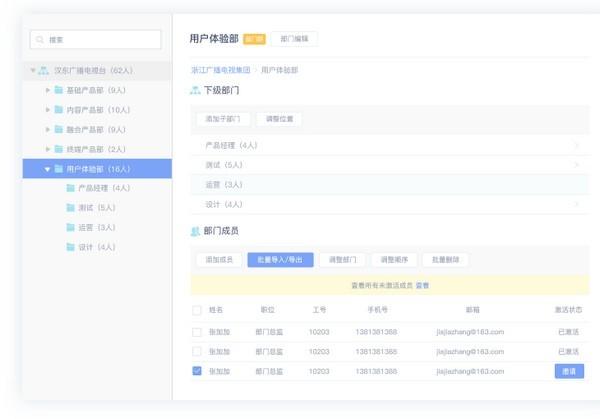Click the 下级部门 section hierarchy icon
The image size is (600, 419).
point(195,91)
